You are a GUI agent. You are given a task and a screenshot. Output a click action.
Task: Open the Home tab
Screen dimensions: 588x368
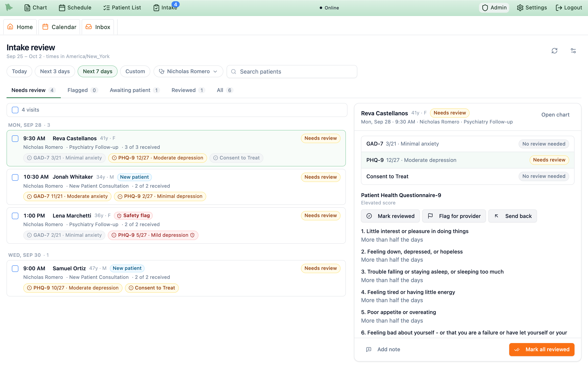pos(20,27)
